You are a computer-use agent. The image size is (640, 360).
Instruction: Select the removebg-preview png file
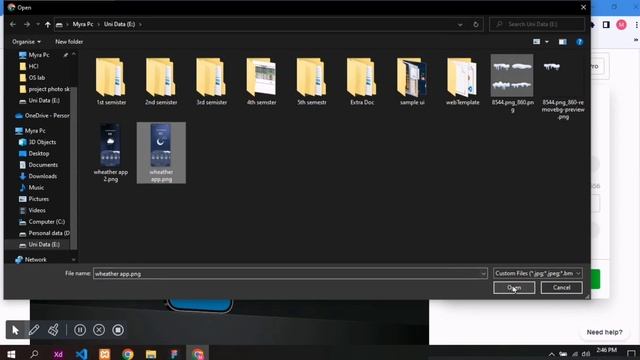tap(563, 88)
